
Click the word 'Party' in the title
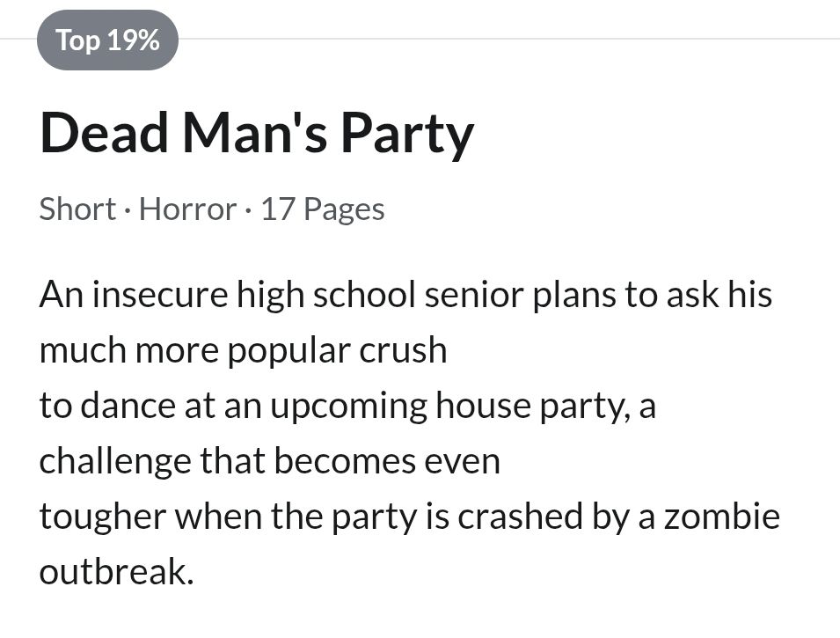pyautogui.click(x=406, y=133)
